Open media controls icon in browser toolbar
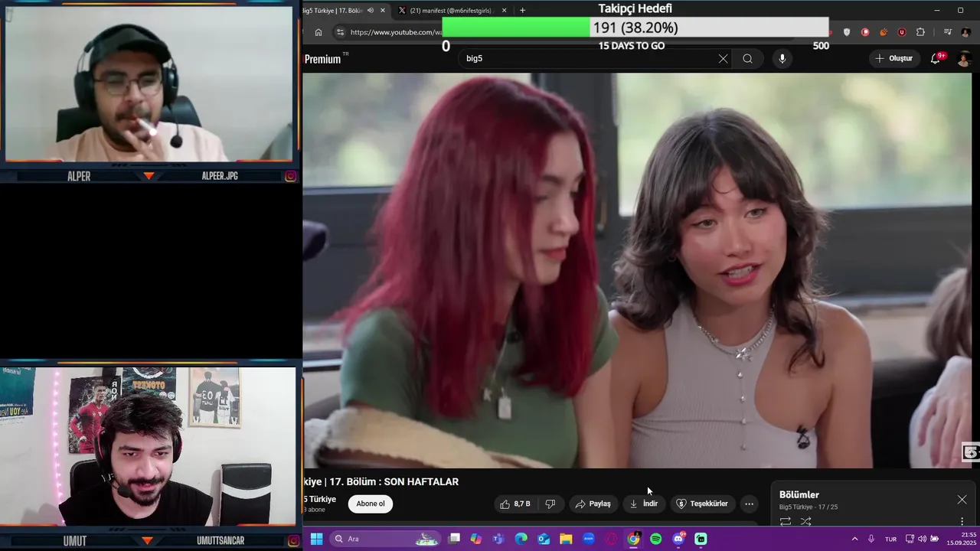The image size is (980, 551). (948, 32)
